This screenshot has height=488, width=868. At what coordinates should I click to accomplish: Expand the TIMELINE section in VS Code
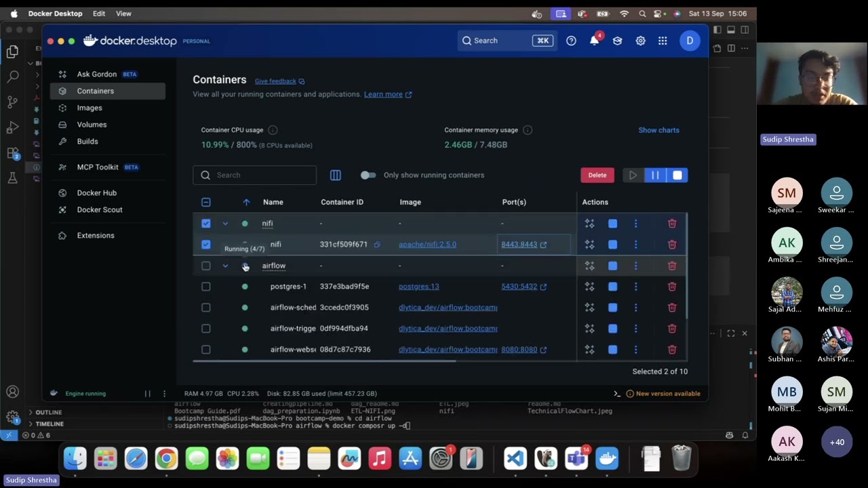pyautogui.click(x=49, y=424)
